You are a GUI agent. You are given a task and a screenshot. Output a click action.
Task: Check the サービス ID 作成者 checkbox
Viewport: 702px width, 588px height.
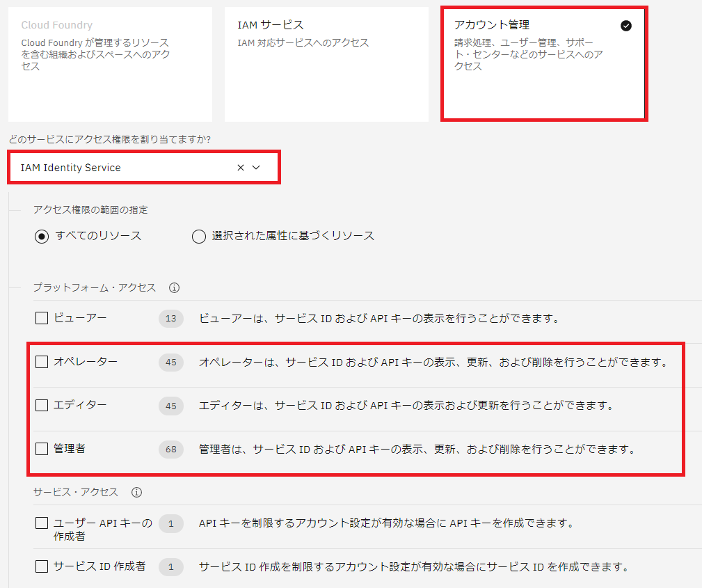click(x=42, y=566)
